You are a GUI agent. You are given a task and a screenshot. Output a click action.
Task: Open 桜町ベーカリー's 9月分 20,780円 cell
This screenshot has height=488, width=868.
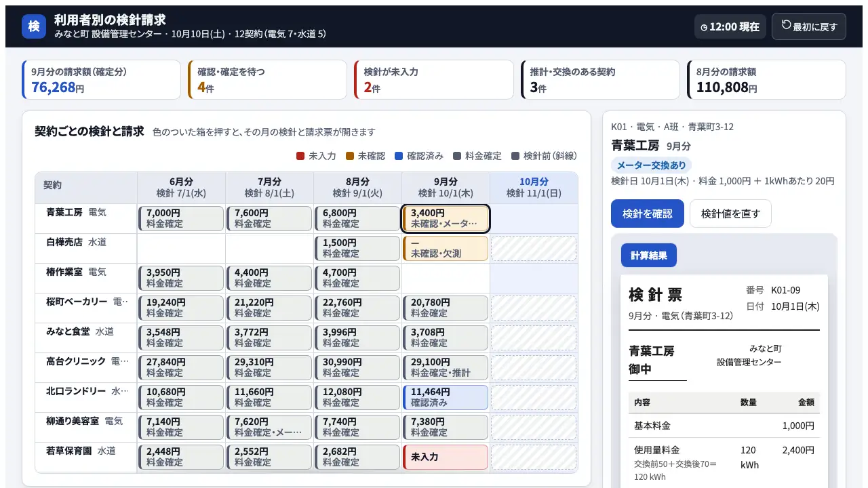click(446, 308)
